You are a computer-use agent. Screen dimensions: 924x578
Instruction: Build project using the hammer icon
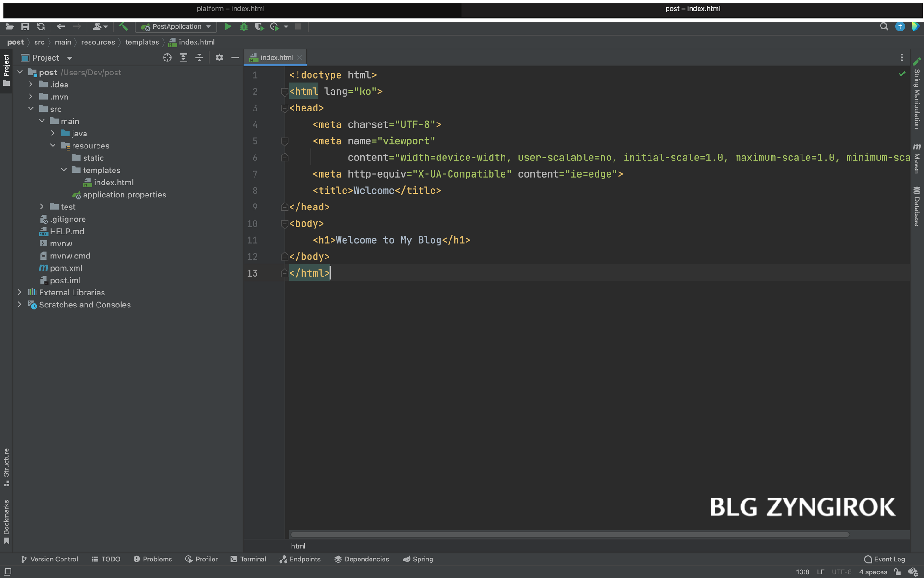[x=123, y=27]
